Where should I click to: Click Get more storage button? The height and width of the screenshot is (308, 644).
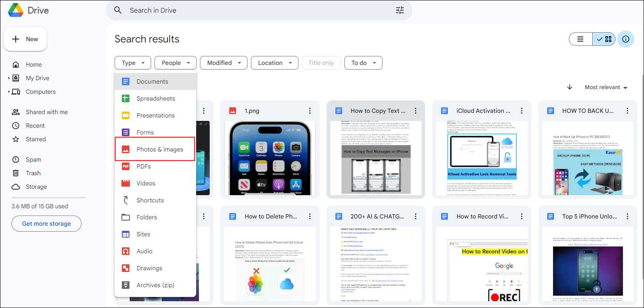[x=46, y=224]
